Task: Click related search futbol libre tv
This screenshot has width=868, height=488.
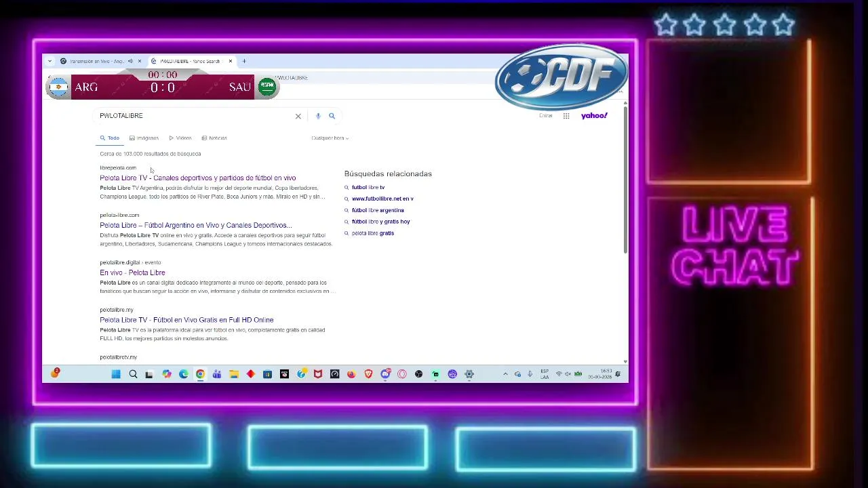Action: tap(368, 187)
